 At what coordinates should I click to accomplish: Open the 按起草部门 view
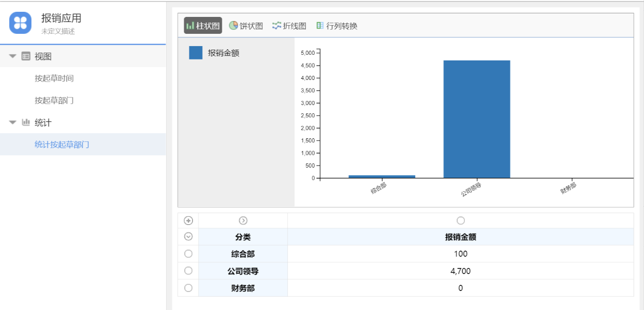click(x=54, y=100)
